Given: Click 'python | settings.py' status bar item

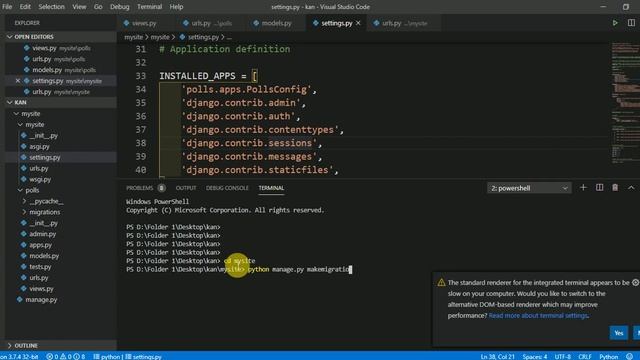Looking at the screenshot, I should tap(127, 356).
